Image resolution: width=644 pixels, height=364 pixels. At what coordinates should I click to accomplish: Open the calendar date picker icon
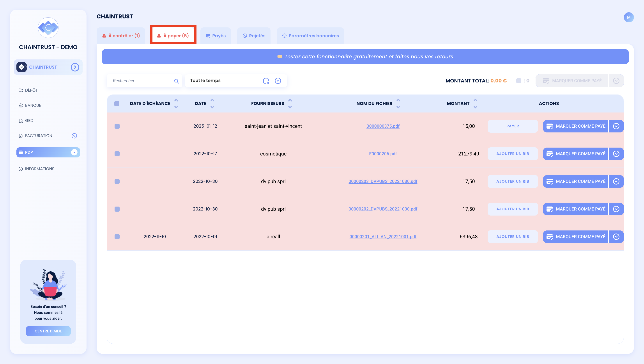point(266,81)
